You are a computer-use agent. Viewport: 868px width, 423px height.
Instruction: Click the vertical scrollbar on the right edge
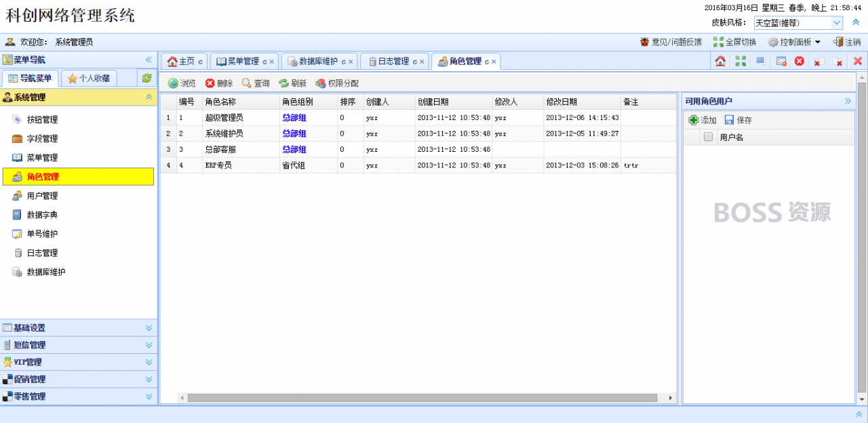[x=862, y=237]
